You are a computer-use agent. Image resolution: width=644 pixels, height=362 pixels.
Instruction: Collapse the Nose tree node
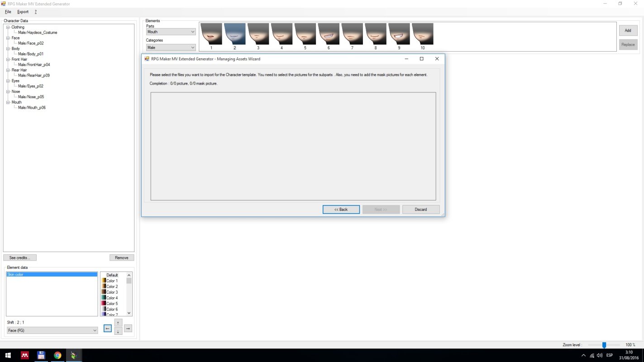coord(8,91)
